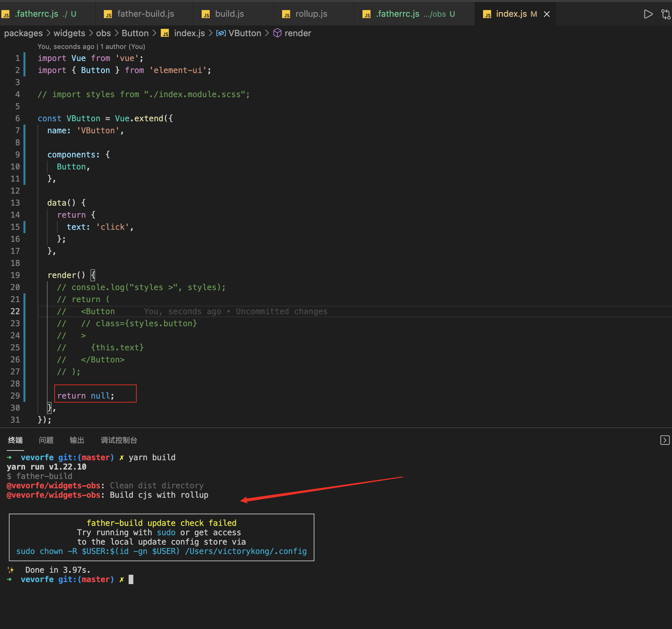Click the render symbol icon in the breadcrumb
The width and height of the screenshot is (672, 629).
(277, 33)
